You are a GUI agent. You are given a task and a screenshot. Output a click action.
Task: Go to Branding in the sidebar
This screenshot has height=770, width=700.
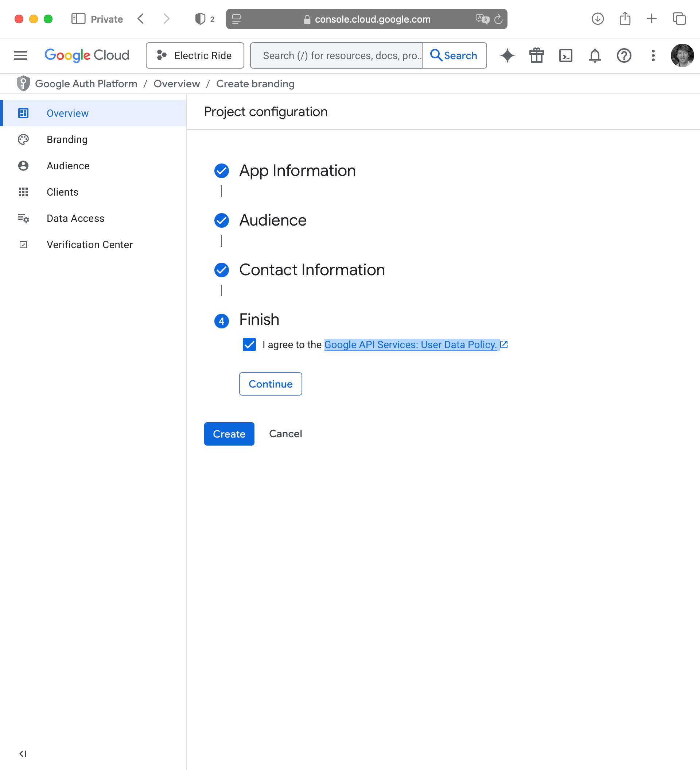coord(67,140)
